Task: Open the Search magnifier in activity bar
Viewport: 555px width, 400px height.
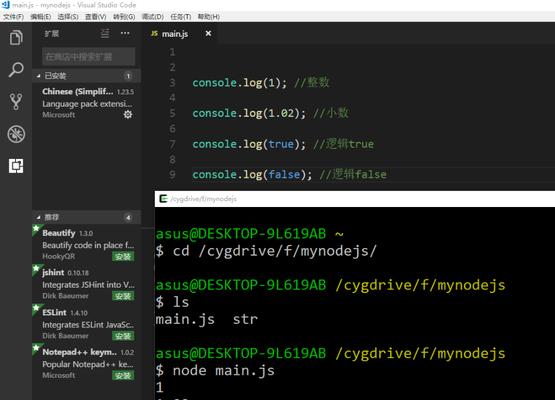Action: point(16,69)
